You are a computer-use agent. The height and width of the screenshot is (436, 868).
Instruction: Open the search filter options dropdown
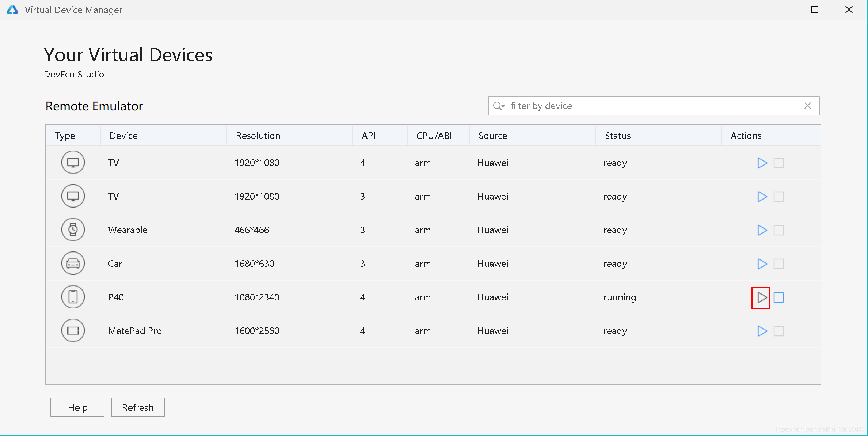point(499,106)
